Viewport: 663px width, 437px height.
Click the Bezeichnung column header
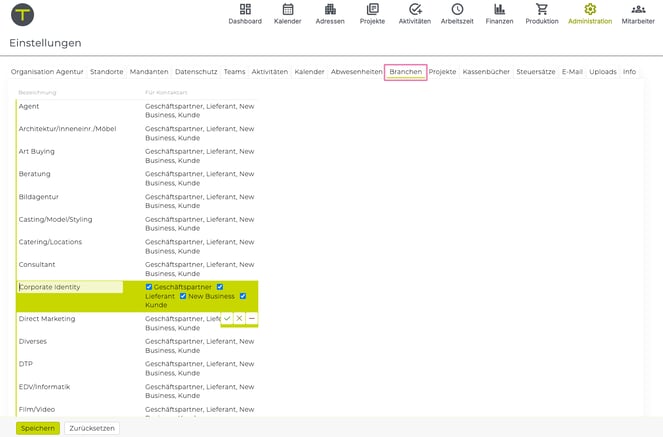tap(37, 92)
